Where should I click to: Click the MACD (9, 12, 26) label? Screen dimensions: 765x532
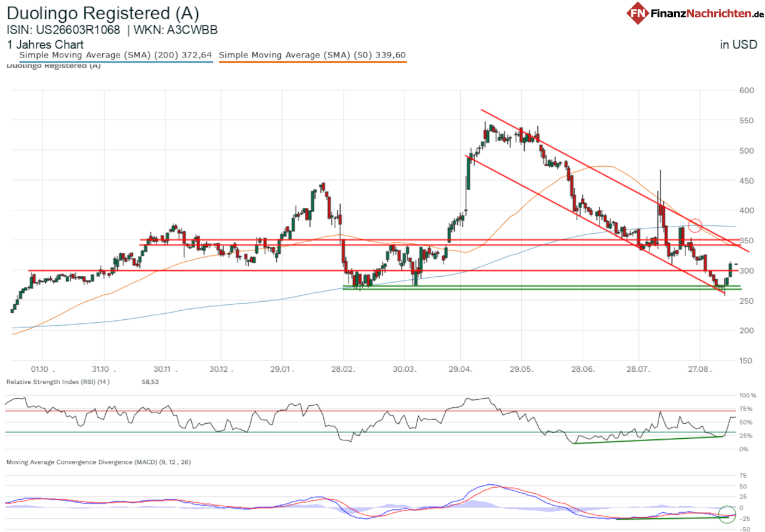point(99,462)
